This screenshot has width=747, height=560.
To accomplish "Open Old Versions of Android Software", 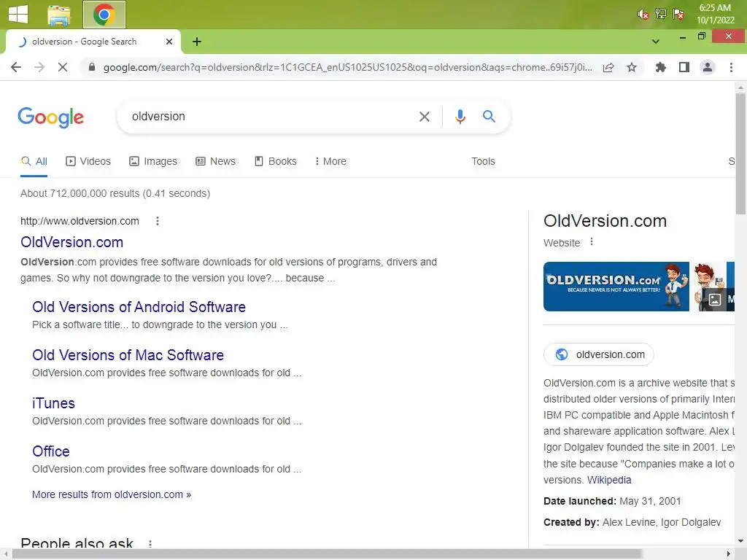I will tap(139, 307).
